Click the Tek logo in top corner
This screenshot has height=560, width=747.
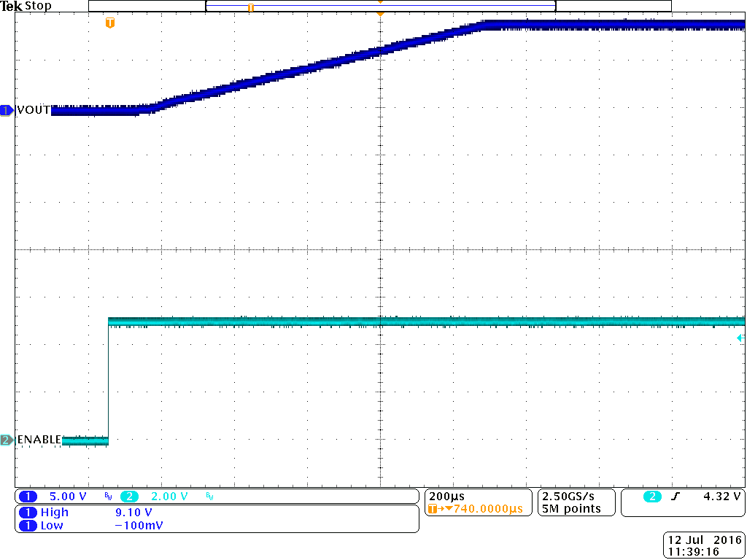[x=11, y=6]
